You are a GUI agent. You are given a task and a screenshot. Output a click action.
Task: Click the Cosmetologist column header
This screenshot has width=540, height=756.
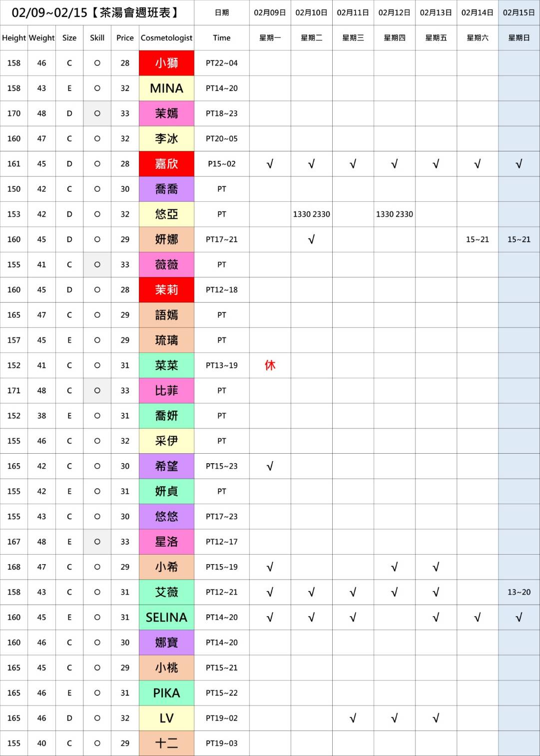(x=166, y=38)
